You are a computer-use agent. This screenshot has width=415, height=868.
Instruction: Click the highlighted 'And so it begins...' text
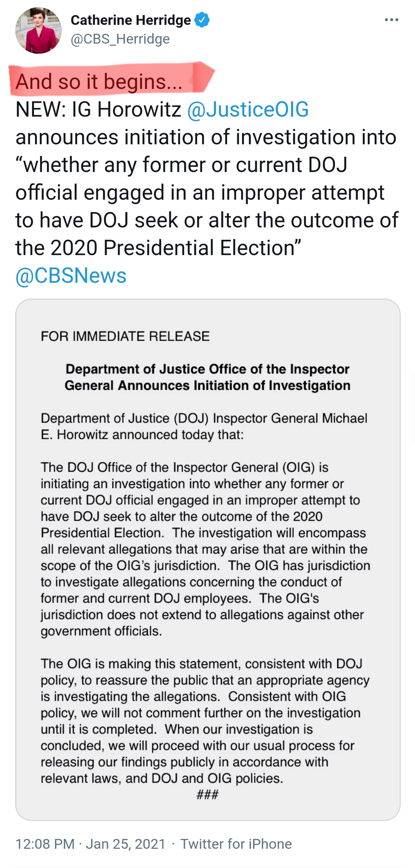click(99, 81)
